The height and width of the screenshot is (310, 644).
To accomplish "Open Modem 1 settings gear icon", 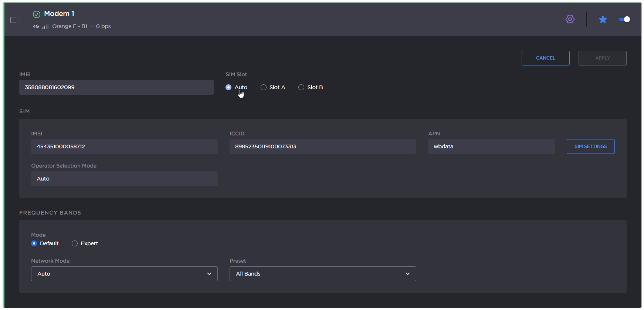I will pos(570,19).
